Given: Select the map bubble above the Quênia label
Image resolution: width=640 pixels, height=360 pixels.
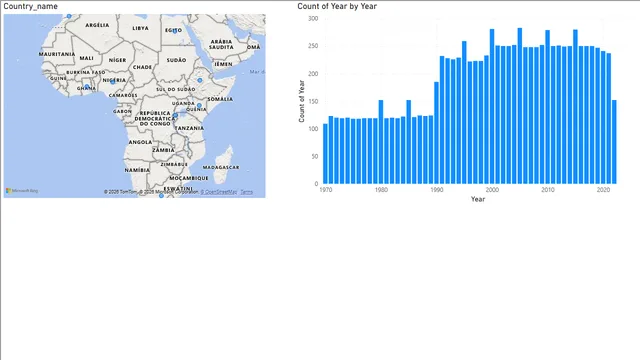Looking at the screenshot, I should pos(199,105).
